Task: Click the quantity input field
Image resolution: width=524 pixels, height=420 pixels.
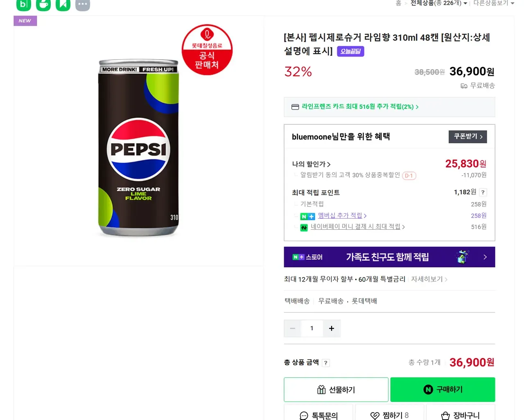Action: [x=312, y=328]
